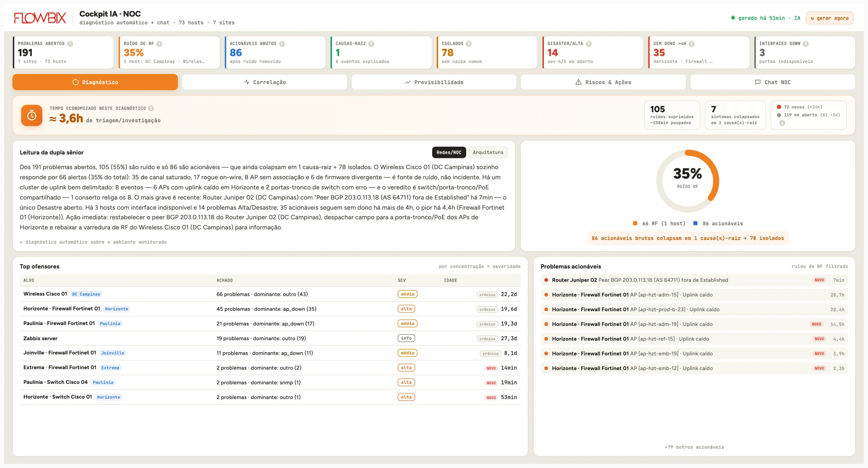This screenshot has height=468, width=868.
Task: Click the 'Joinville' site tag
Action: 113,353
